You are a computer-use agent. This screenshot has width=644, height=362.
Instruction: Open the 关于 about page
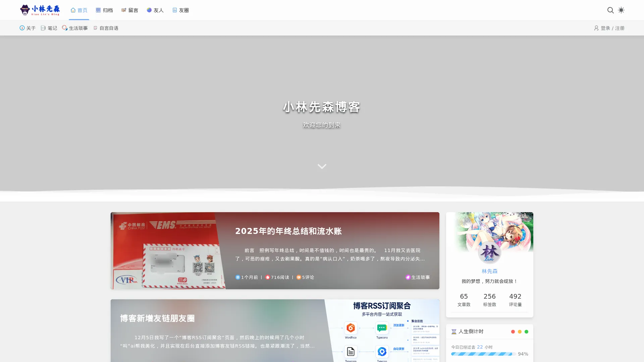pyautogui.click(x=28, y=28)
